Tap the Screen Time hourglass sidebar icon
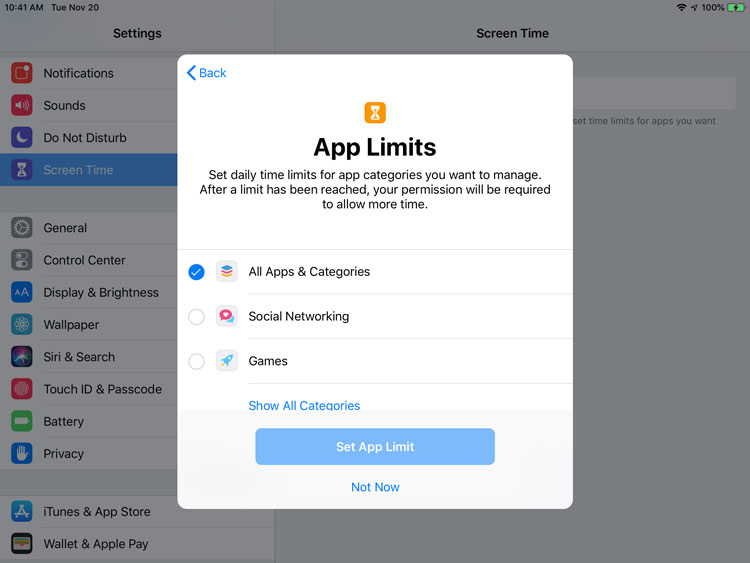This screenshot has width=750, height=563. (22, 170)
